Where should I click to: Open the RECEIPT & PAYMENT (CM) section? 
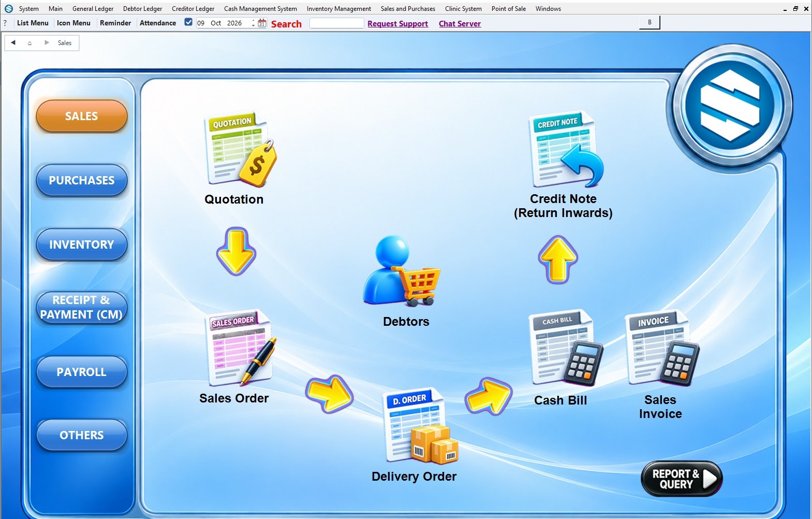[x=82, y=308]
